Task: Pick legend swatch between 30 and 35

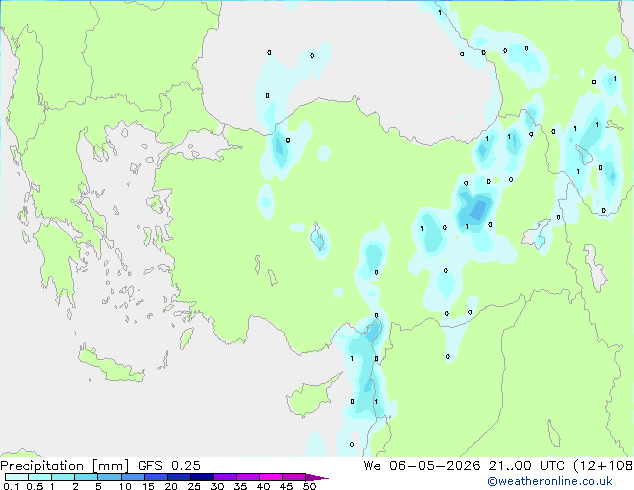Action: point(224,477)
